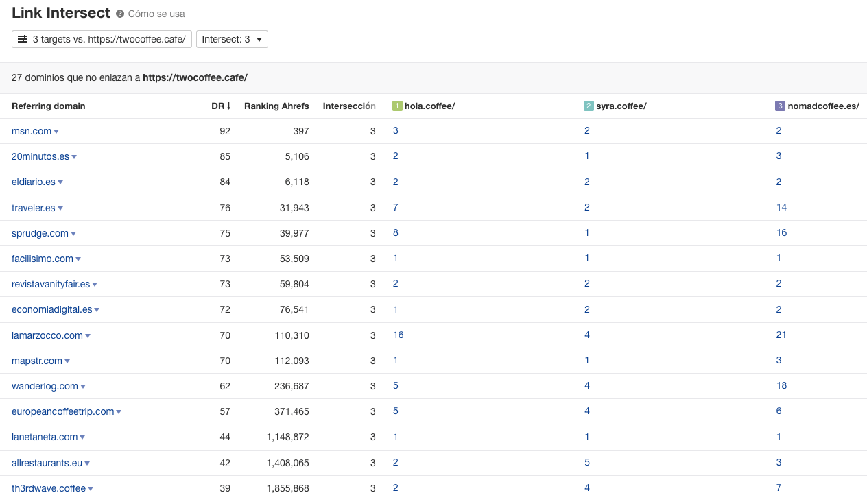Screen dimensions: 867x504
Task: Click the 8 hola.coffee count for sprudge.com
Action: (x=395, y=232)
